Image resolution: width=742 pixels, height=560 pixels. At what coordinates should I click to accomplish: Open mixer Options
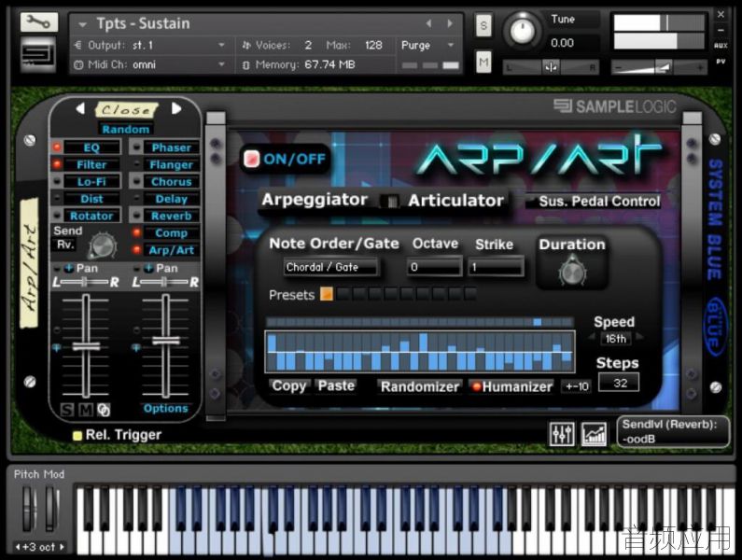165,408
